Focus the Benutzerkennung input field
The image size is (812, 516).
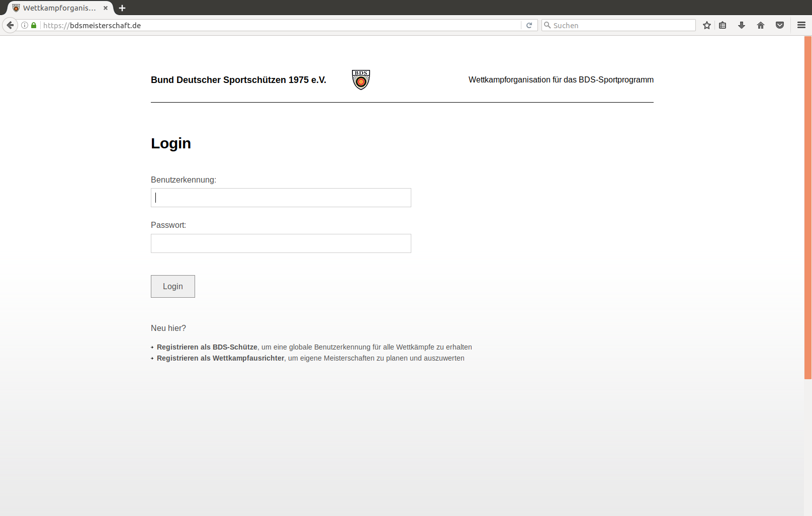click(281, 197)
